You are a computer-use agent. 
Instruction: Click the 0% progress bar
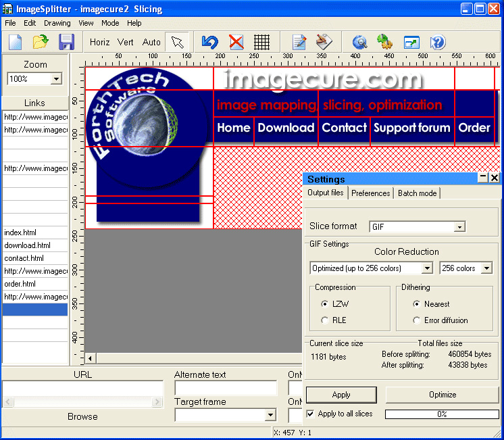(442, 414)
